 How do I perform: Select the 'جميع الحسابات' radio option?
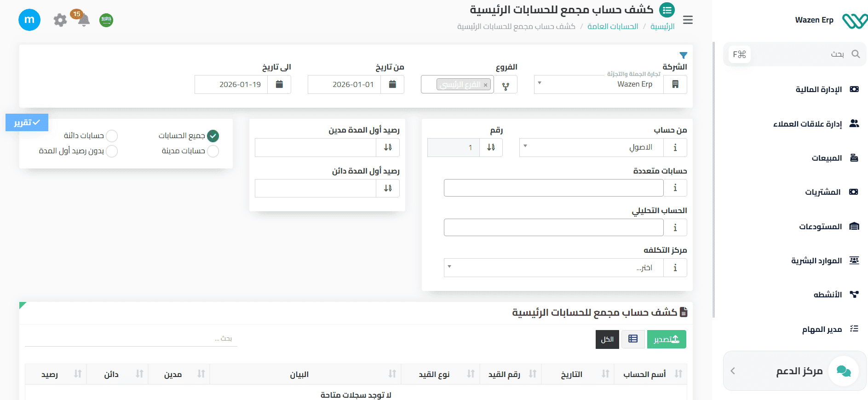[x=213, y=136]
